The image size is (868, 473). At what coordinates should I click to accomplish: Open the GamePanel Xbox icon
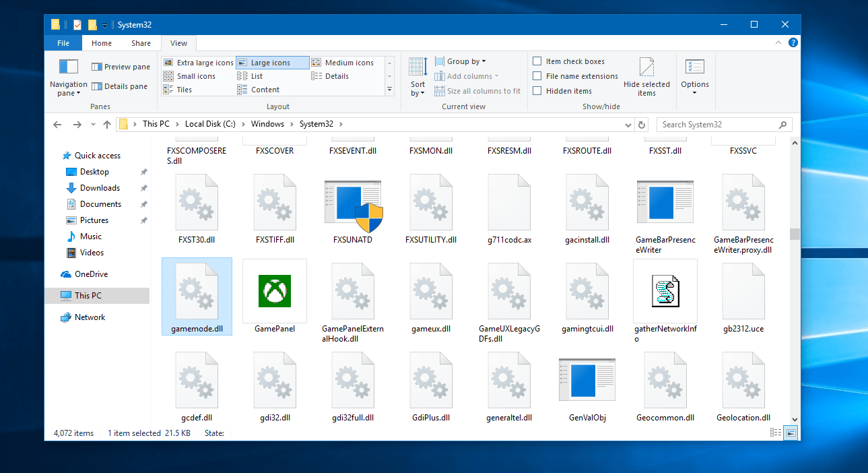pos(275,291)
